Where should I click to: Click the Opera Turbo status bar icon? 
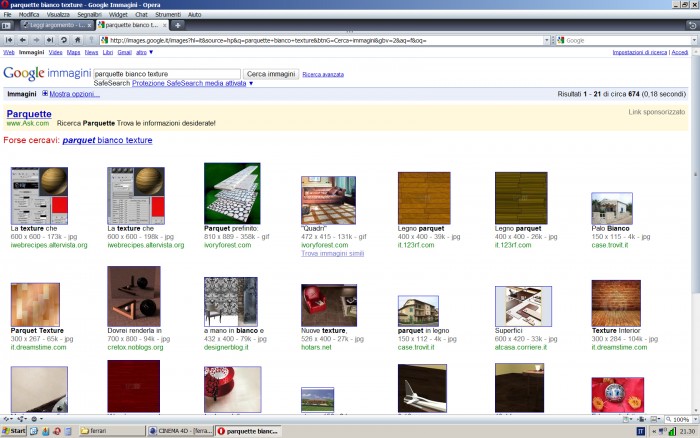[x=36, y=419]
